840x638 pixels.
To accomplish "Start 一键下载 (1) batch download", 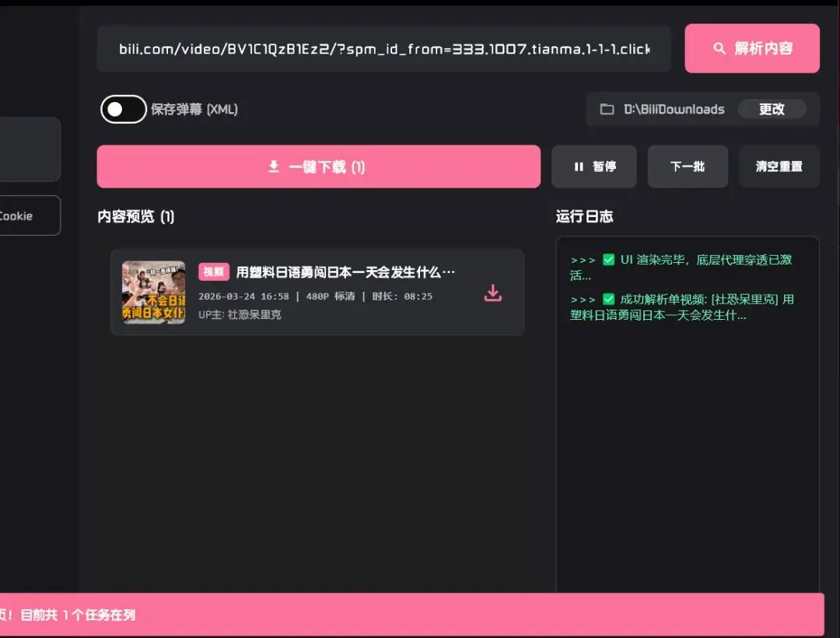I will pos(318,167).
